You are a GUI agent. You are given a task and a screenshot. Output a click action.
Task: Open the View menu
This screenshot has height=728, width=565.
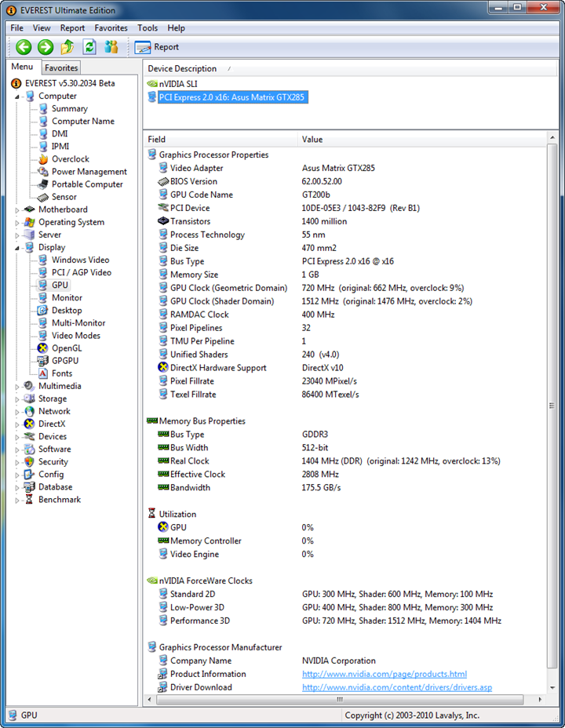42,28
